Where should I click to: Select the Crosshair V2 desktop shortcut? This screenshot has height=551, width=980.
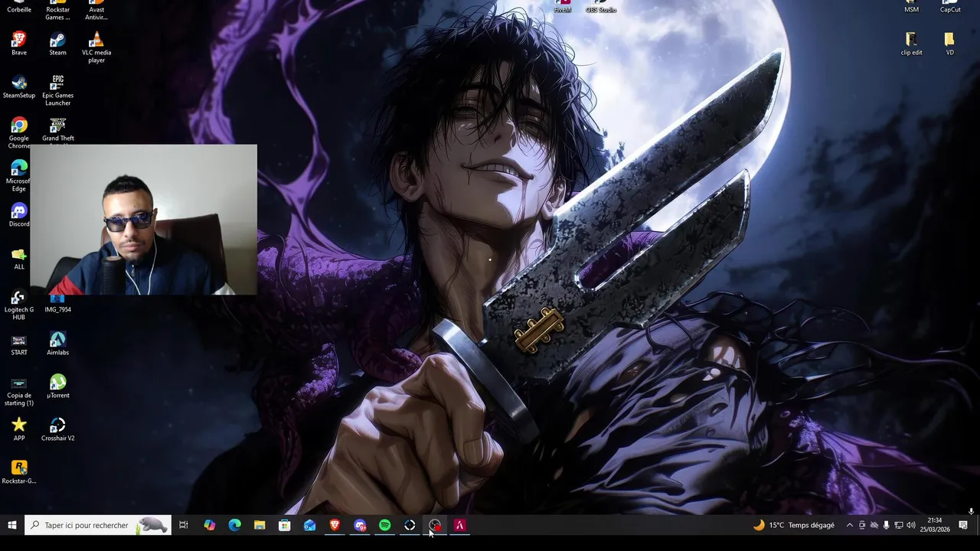[57, 429]
